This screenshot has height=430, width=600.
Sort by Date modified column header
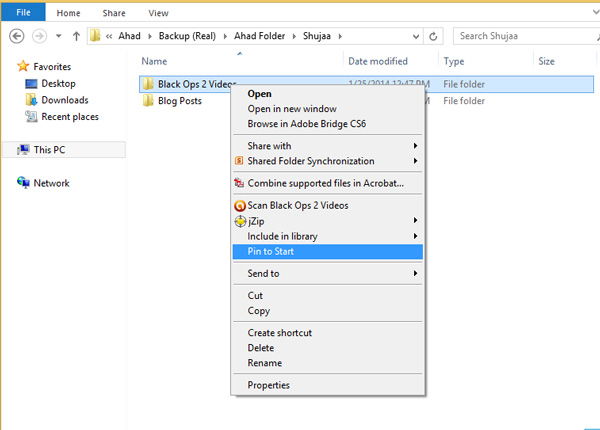click(x=378, y=61)
